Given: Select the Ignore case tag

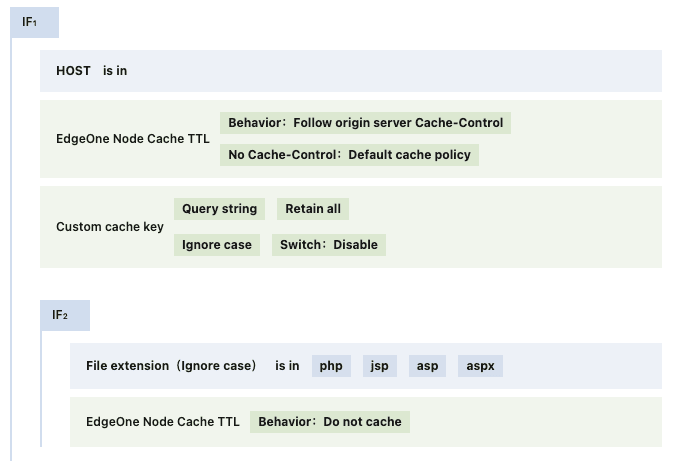Looking at the screenshot, I should click(217, 245).
